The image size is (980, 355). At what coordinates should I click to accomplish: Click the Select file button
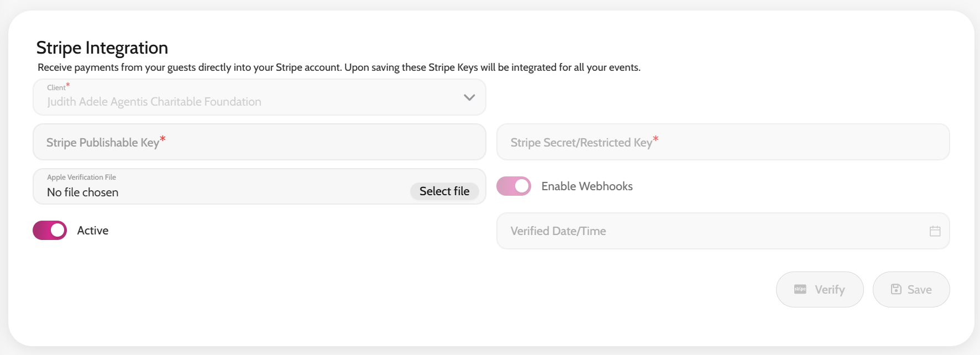pyautogui.click(x=444, y=191)
